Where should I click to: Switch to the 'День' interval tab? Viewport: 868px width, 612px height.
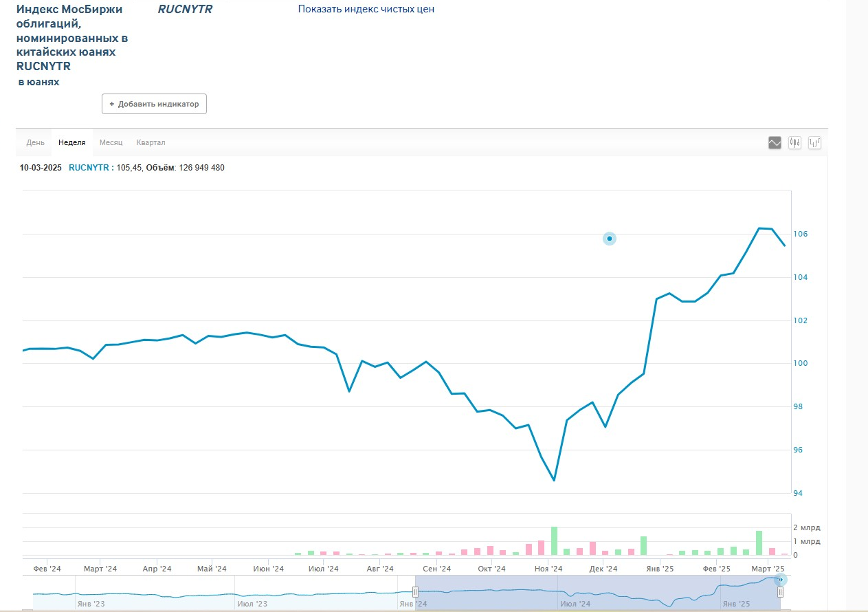(36, 142)
